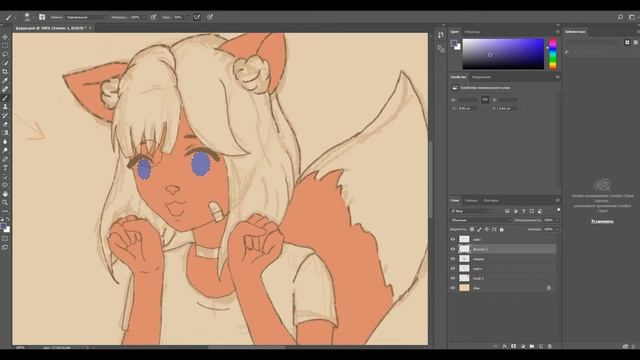Change the screen mode

pyautogui.click(x=5, y=247)
